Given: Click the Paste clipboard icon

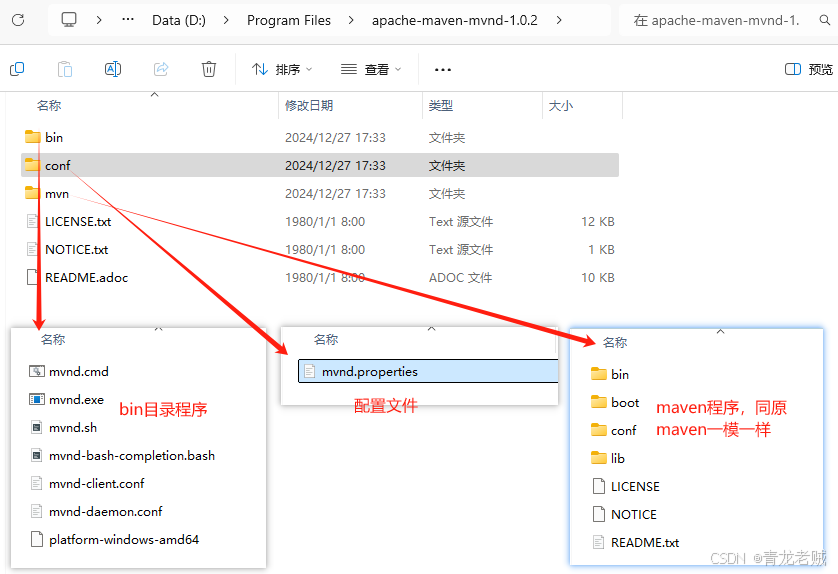Looking at the screenshot, I should point(65,69).
